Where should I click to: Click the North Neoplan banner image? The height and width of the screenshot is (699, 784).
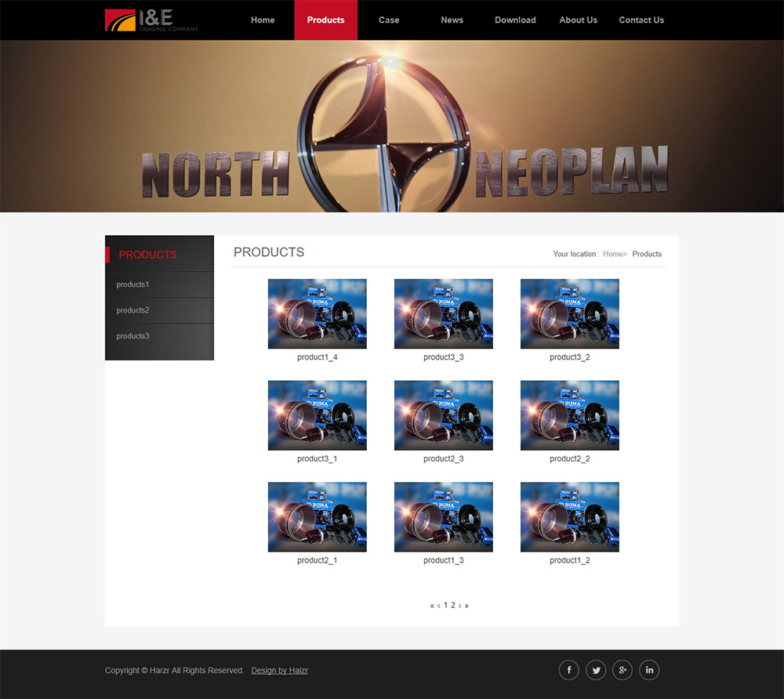pyautogui.click(x=392, y=126)
